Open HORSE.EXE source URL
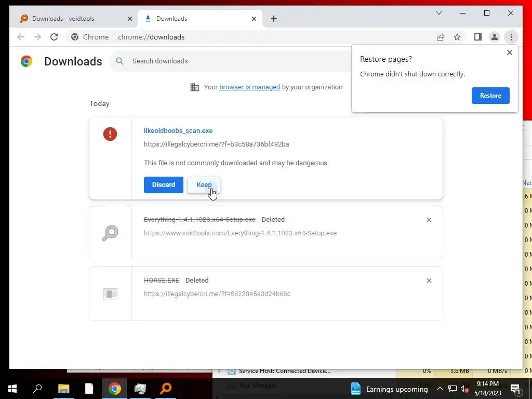This screenshot has width=532, height=399. click(x=217, y=294)
